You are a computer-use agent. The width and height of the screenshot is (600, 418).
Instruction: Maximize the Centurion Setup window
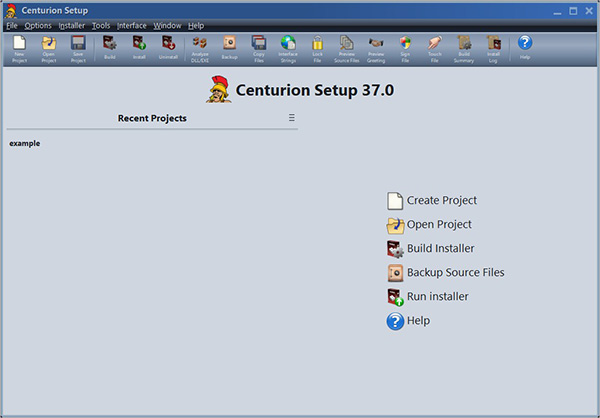pos(573,11)
